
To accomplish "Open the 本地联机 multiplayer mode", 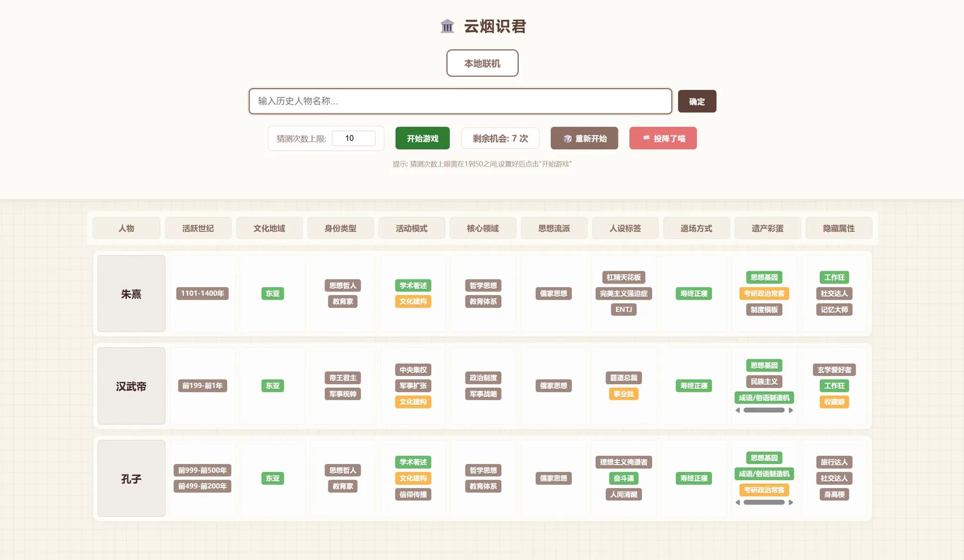I will coord(483,63).
